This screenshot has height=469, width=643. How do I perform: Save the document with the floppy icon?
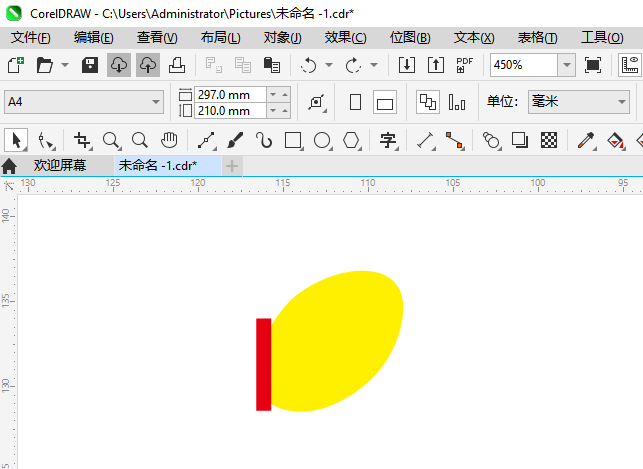point(90,65)
